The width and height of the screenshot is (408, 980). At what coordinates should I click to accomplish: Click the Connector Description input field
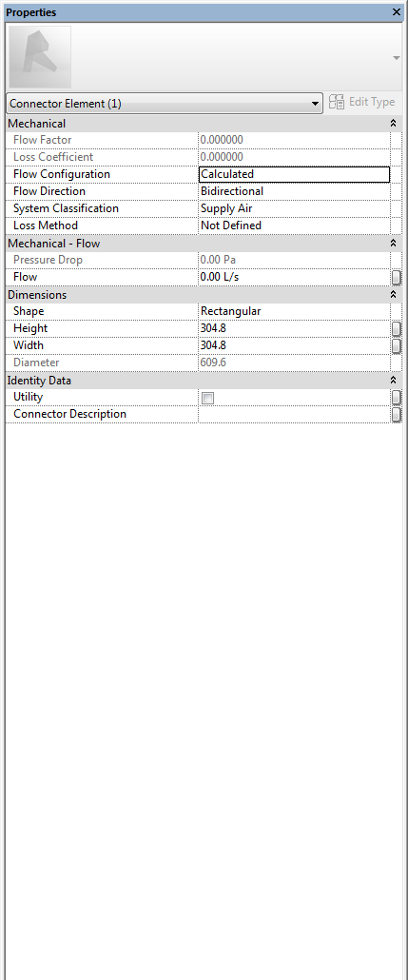(294, 415)
